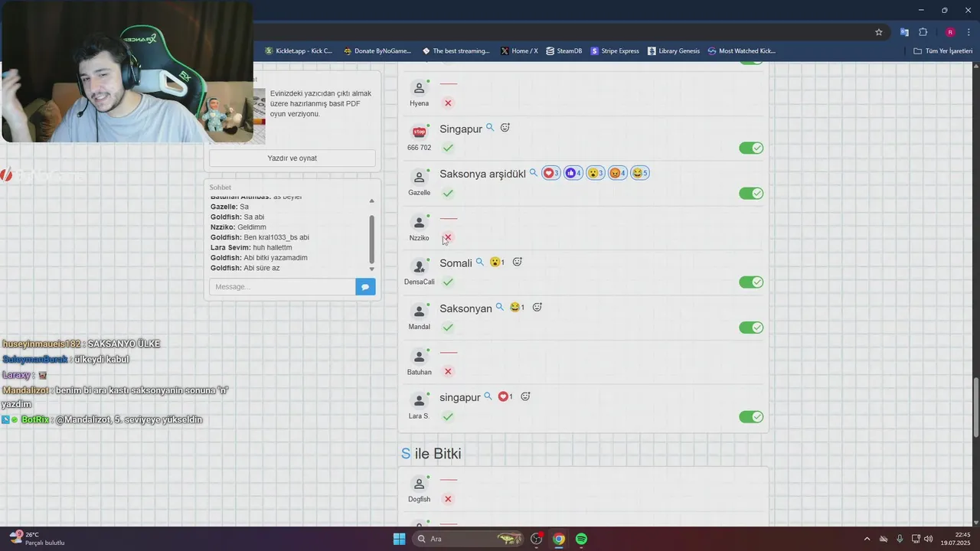Search the Saksonyan answer with magnifier
This screenshot has width=980, height=551.
[x=500, y=307]
